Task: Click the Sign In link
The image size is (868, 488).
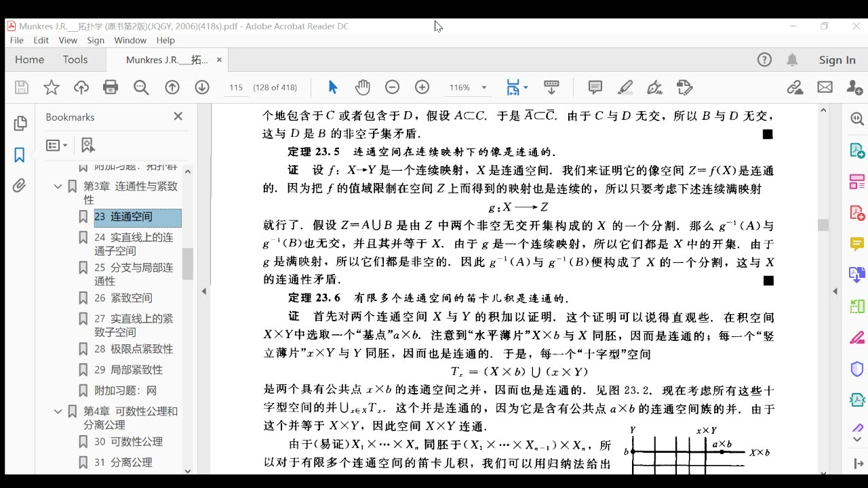Action: coord(837,60)
